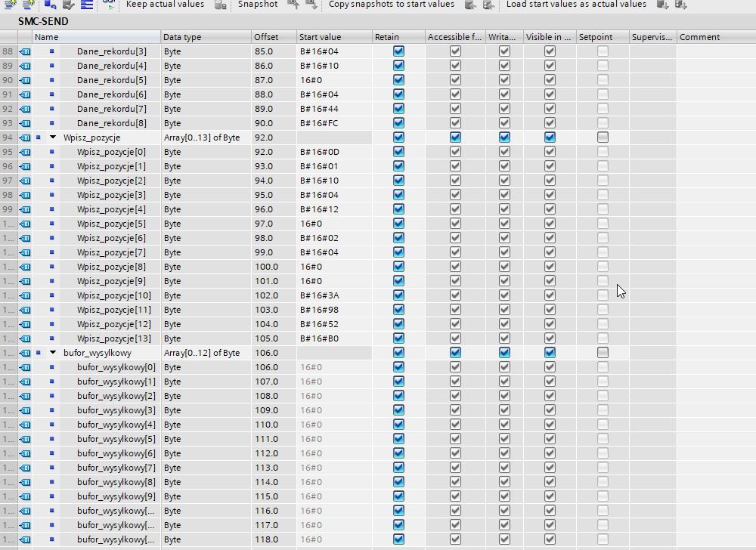Click second icon after Copy snapshots to start values

(488, 5)
